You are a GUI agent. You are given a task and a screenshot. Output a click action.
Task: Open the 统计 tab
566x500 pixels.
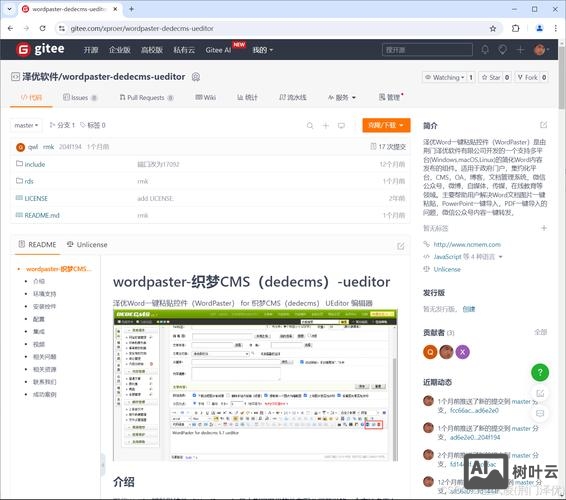(x=247, y=97)
